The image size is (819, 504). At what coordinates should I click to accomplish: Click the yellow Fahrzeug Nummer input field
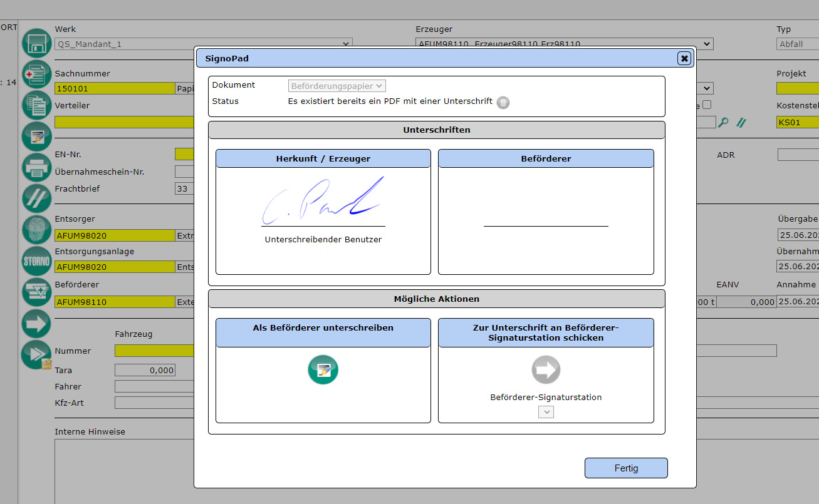154,351
